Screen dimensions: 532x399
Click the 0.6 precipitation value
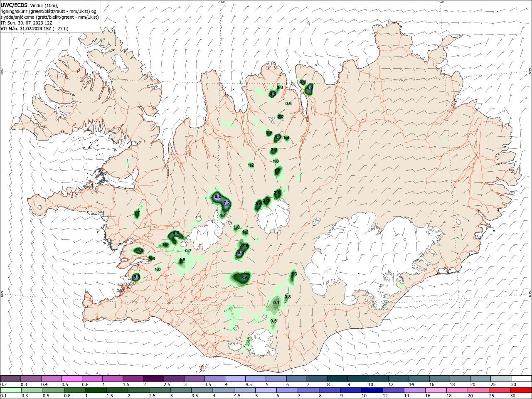[288, 103]
